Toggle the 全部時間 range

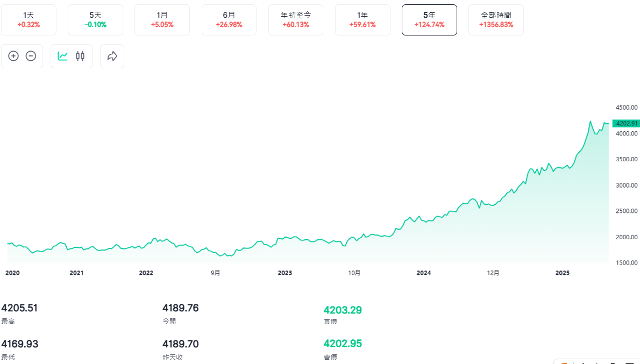tap(495, 19)
